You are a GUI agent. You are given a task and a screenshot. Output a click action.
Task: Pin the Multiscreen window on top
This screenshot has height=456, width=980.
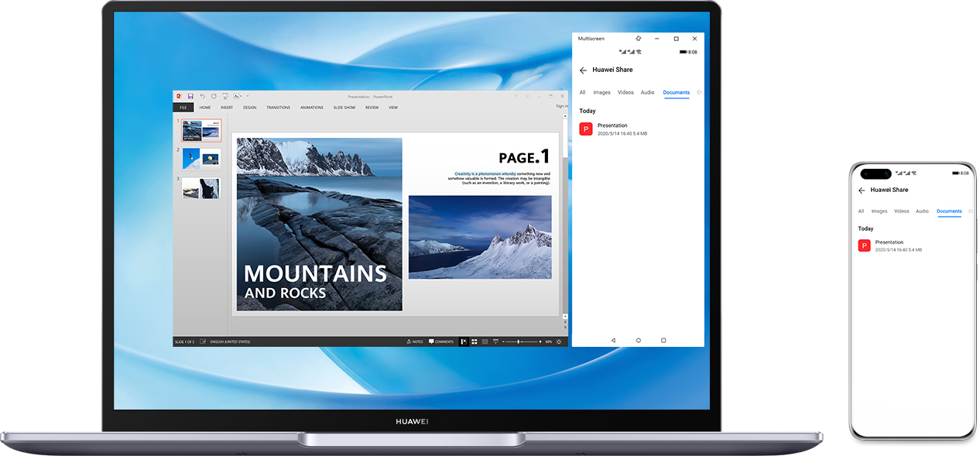[639, 38]
